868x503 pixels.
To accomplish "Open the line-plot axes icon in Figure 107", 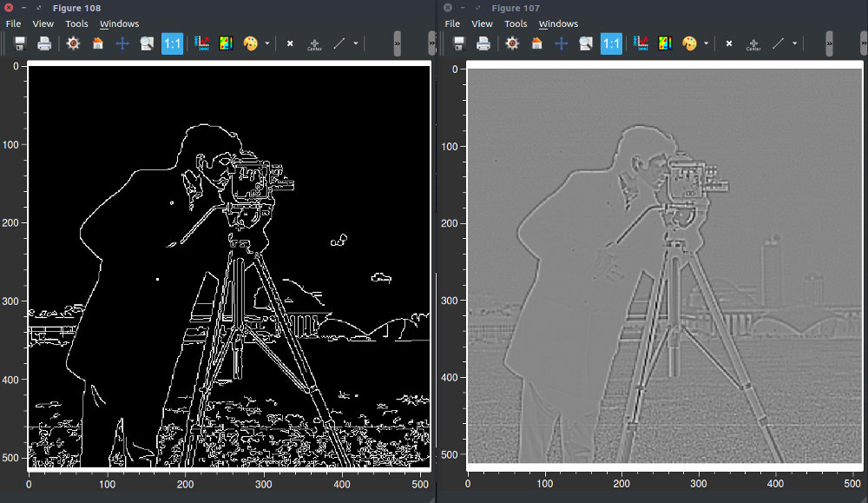I will coord(641,43).
